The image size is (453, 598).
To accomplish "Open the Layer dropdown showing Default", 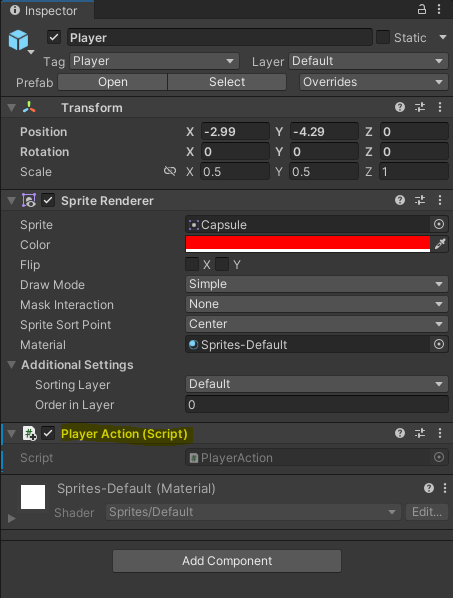I will pos(368,61).
